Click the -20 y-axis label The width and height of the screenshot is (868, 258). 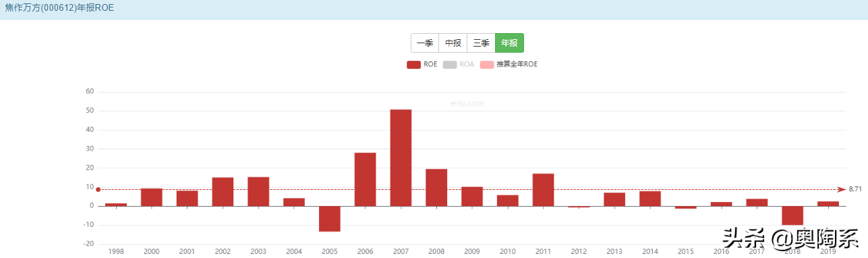coord(88,244)
